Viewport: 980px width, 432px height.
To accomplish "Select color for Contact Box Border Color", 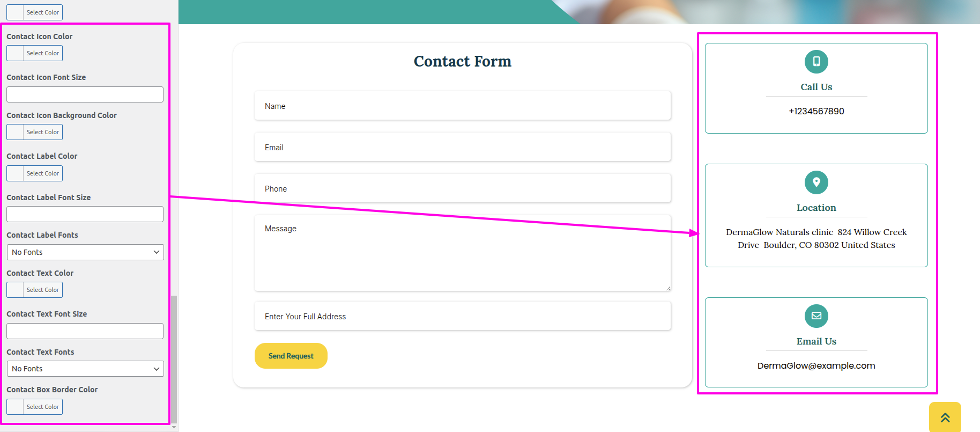I will (34, 407).
